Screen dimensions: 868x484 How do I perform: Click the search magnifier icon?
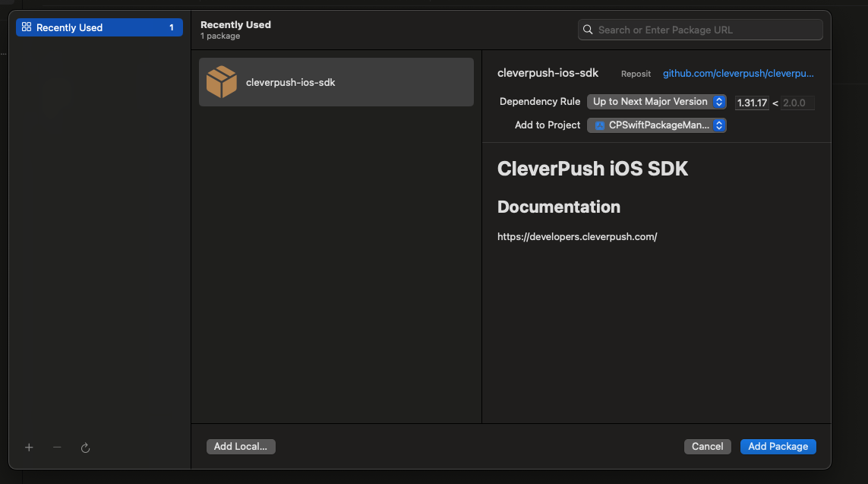(x=588, y=30)
